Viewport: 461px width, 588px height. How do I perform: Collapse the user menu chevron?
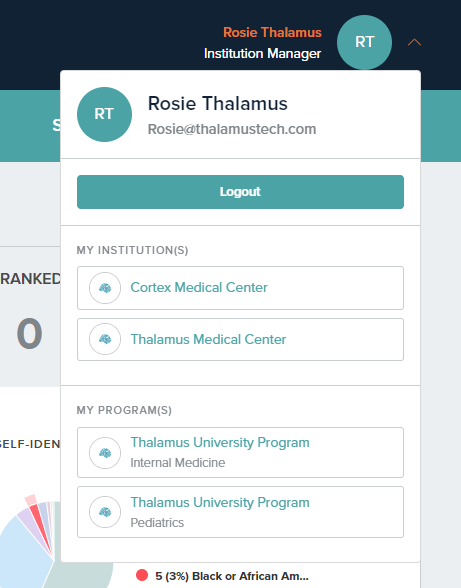tap(414, 42)
